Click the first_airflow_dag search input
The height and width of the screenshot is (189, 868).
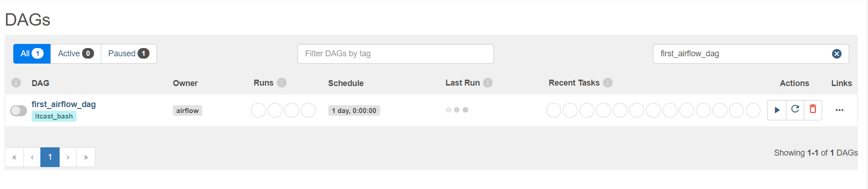coord(743,54)
